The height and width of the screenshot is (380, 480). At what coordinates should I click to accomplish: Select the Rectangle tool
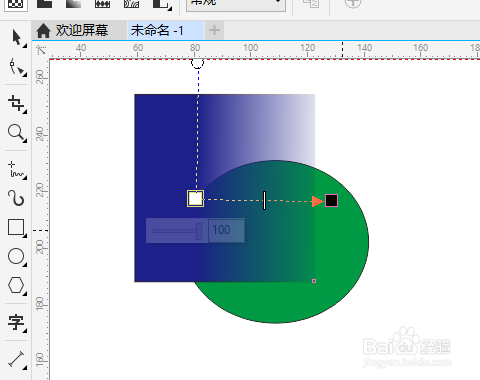(16, 227)
